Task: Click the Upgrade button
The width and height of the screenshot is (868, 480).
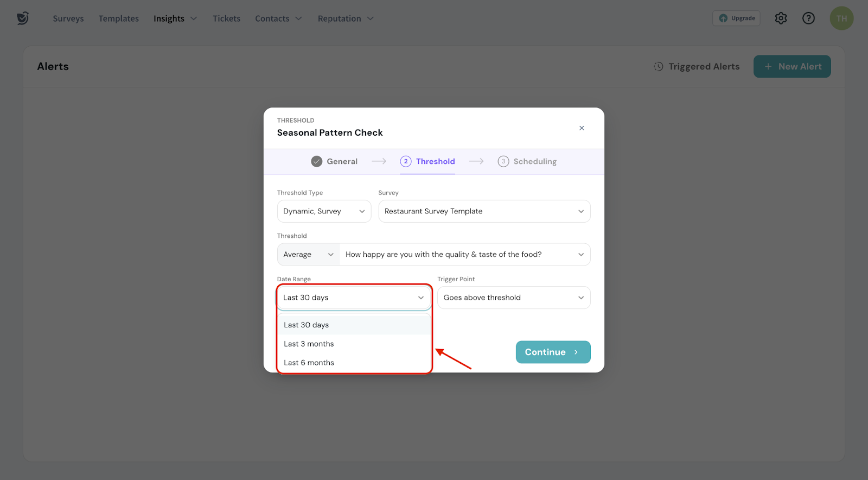Action: (x=736, y=18)
